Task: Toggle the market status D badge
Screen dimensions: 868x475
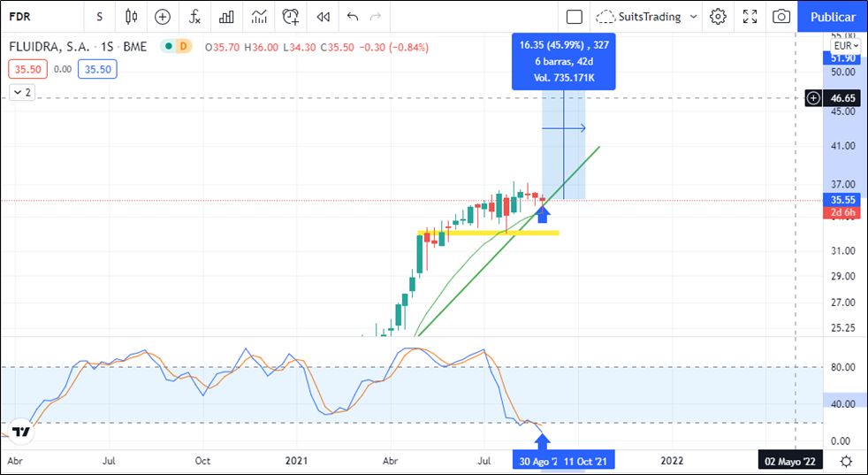Action: coord(183,46)
